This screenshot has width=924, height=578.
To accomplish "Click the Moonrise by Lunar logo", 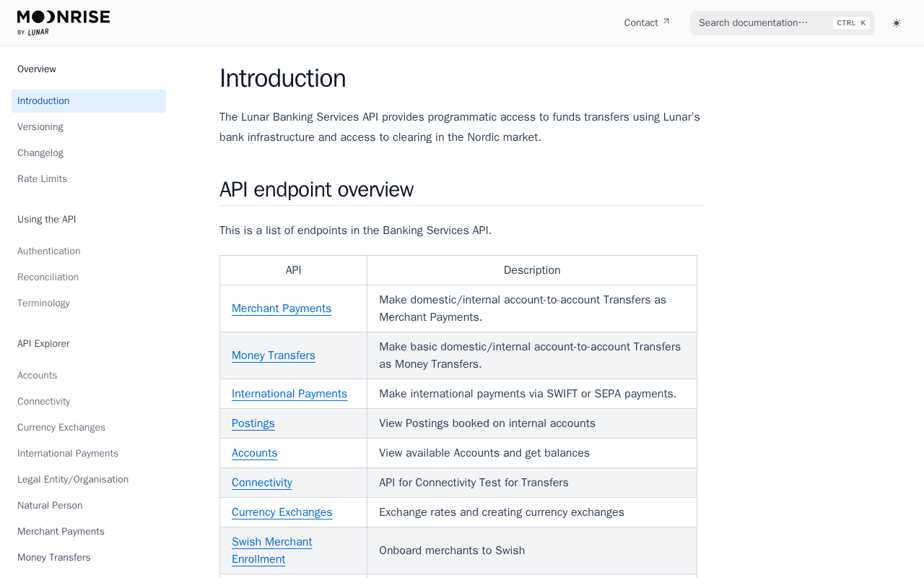I will (64, 22).
